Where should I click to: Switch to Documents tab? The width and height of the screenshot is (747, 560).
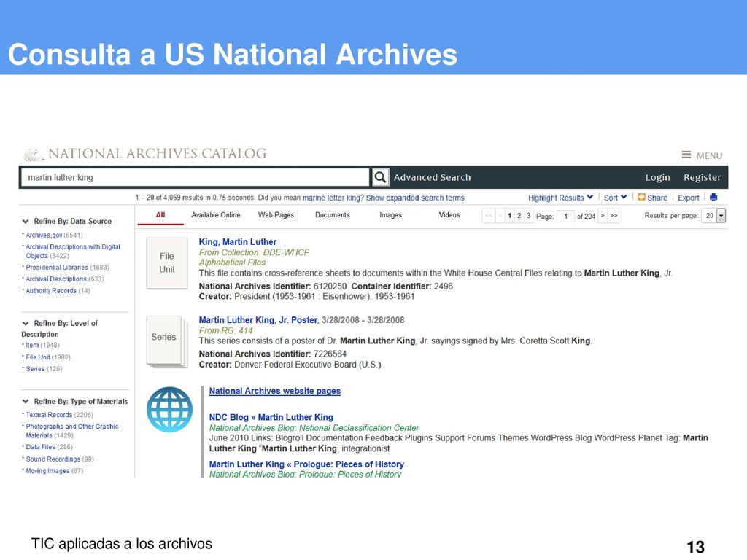point(333,215)
